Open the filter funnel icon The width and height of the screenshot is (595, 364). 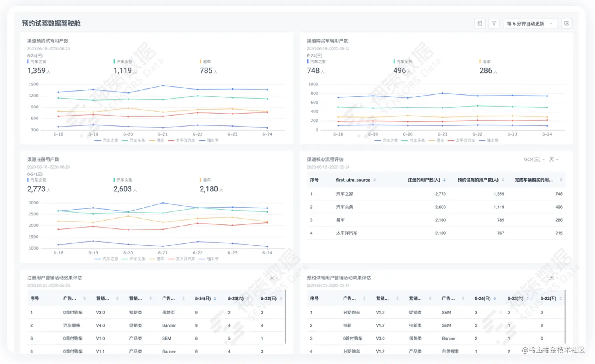click(494, 24)
